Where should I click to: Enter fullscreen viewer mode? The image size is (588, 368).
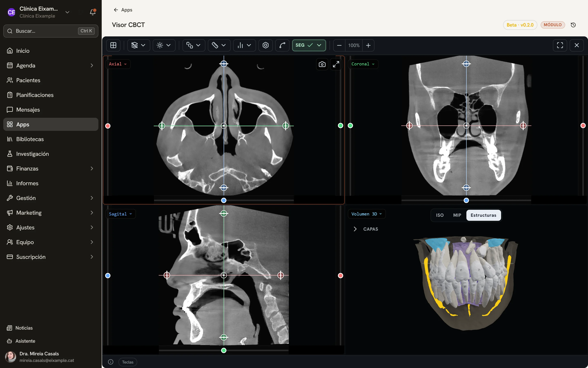pyautogui.click(x=560, y=45)
